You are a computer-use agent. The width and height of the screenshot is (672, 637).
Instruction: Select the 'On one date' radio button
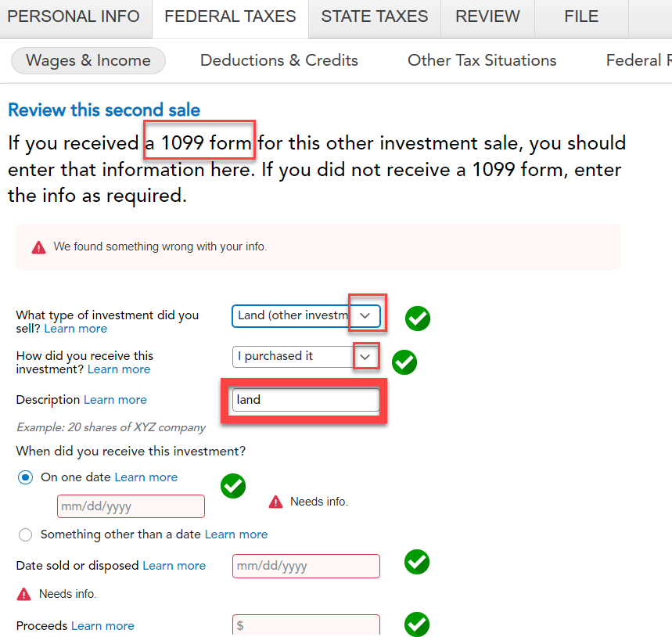25,477
